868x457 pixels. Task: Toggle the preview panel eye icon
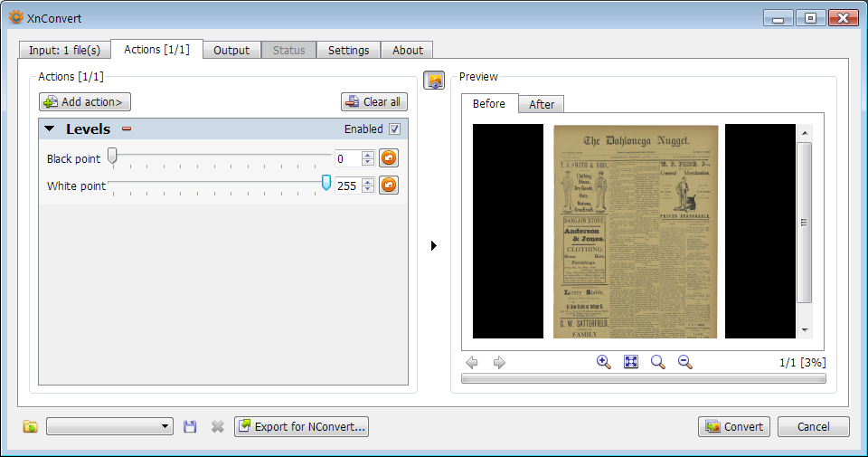point(434,81)
